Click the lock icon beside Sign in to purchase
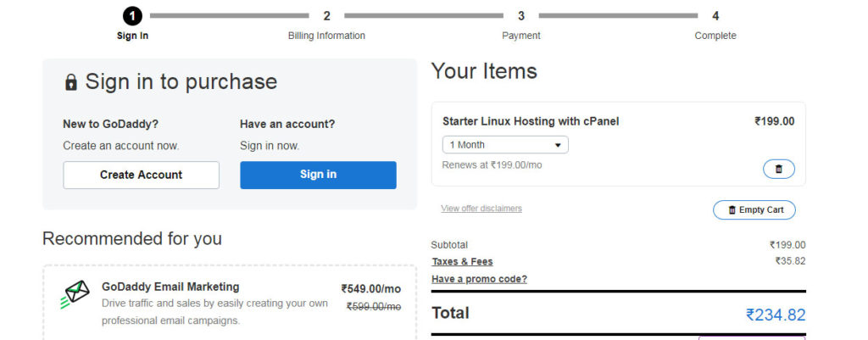The height and width of the screenshot is (340, 868). click(71, 82)
